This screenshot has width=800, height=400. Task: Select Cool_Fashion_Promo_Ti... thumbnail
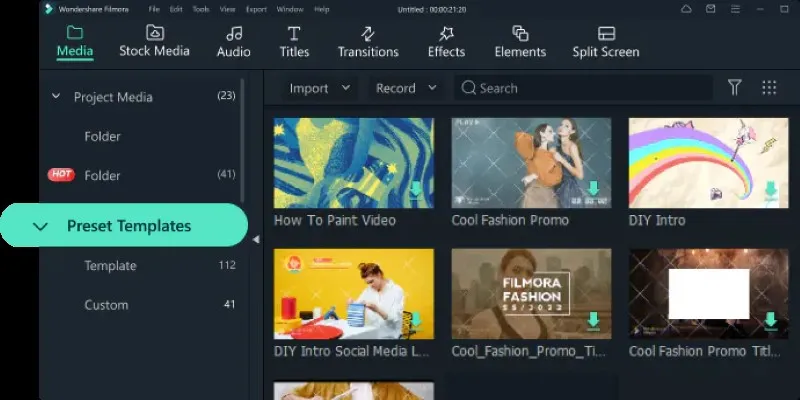point(531,294)
